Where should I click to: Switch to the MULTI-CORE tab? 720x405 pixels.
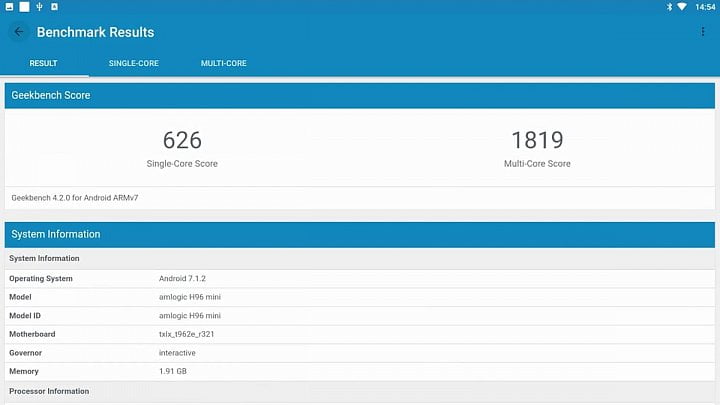[x=224, y=63]
